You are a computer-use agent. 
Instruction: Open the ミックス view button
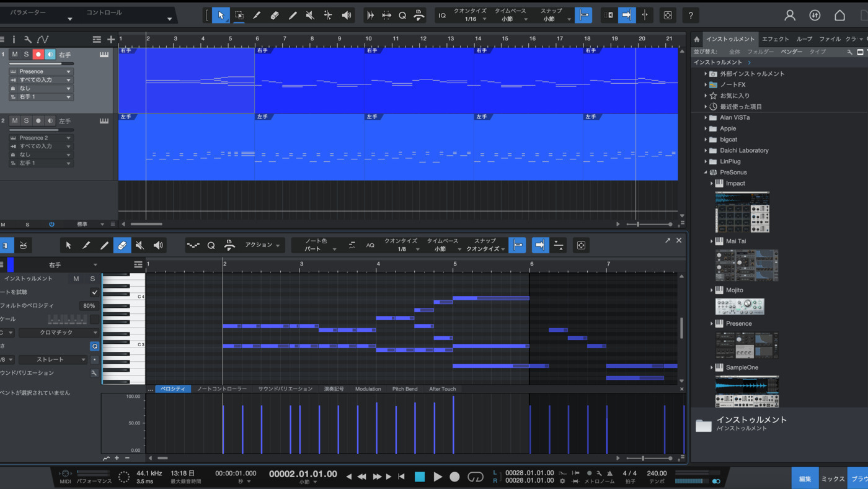[833, 478]
